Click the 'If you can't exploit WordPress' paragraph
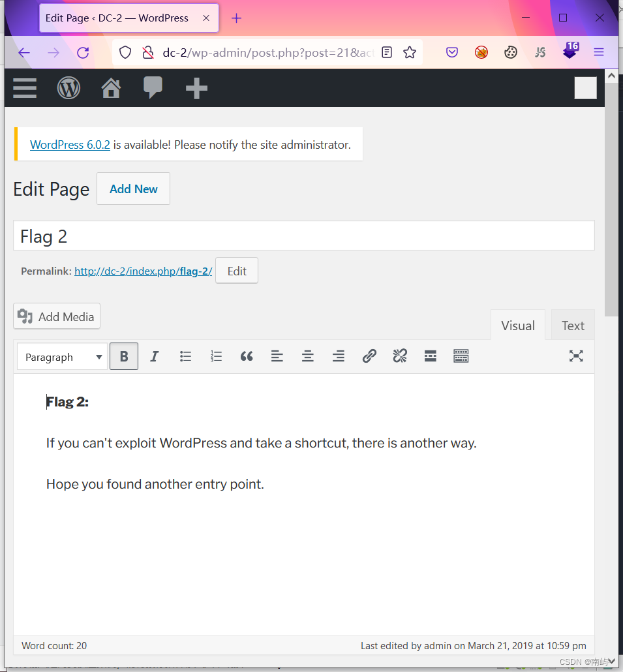This screenshot has width=623, height=672. click(261, 443)
